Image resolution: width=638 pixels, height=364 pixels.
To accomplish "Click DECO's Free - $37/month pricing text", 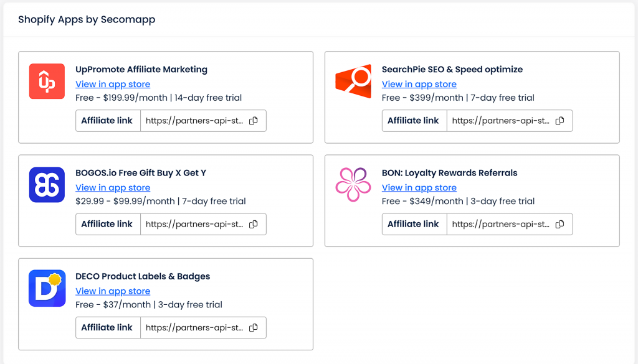I will coord(113,305).
